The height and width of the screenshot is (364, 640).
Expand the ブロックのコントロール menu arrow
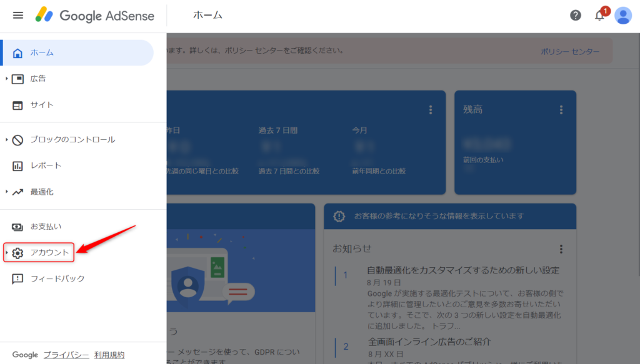point(6,139)
